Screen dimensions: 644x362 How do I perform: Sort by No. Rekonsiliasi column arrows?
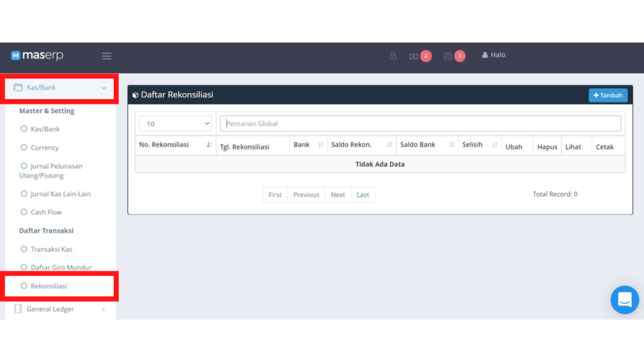coord(209,145)
